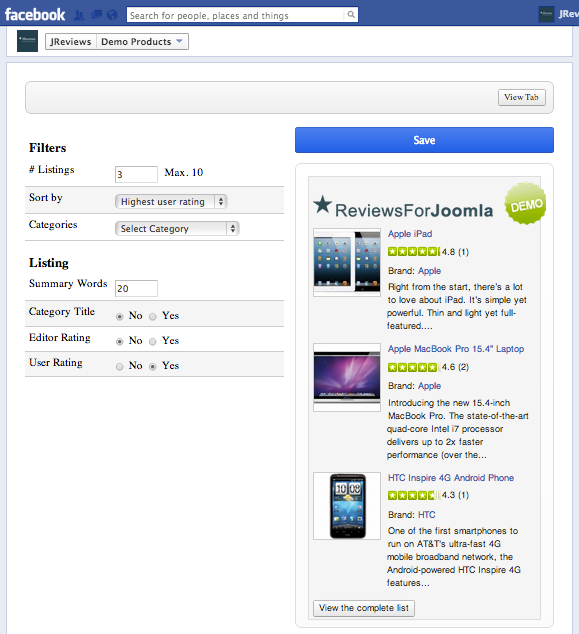
Task: Open friend requests icon
Action: click(x=79, y=15)
